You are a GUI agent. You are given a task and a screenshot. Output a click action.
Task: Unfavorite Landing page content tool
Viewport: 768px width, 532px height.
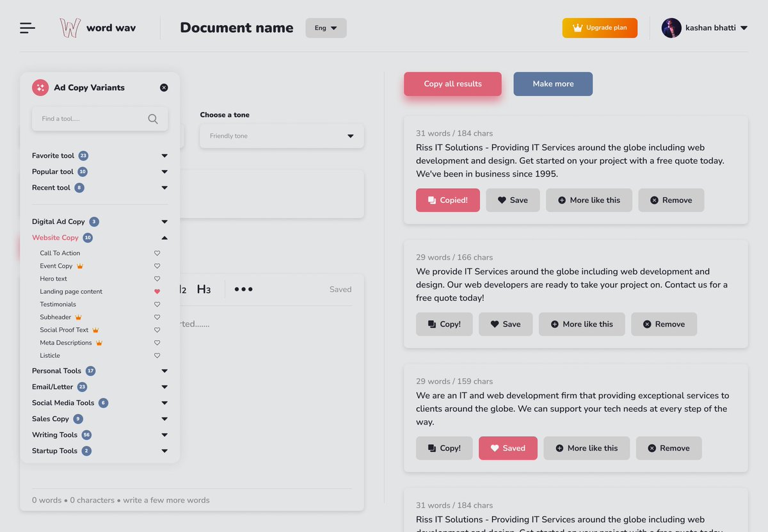157,292
